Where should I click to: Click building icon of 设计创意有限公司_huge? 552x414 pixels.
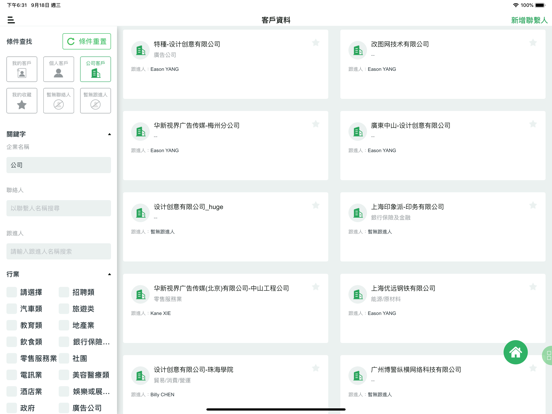pos(140,213)
